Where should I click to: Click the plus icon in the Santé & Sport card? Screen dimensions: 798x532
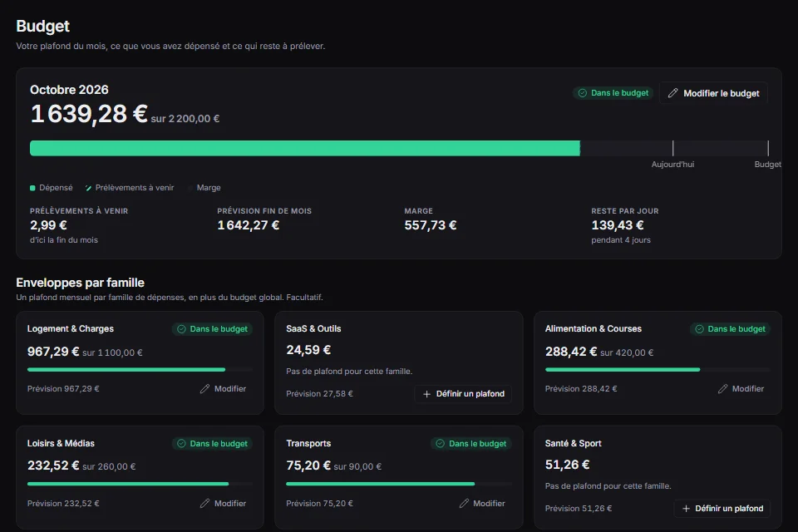(686, 509)
